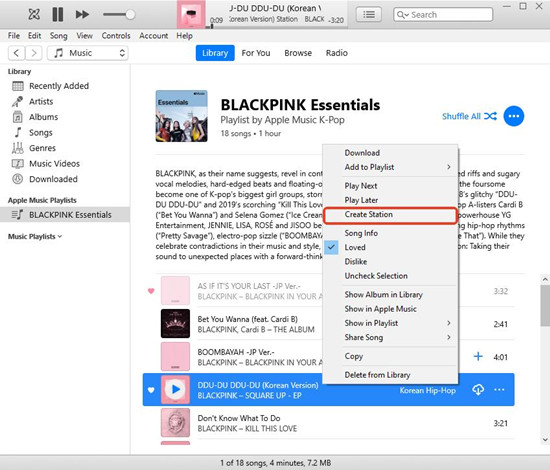Switch to the Browse tab
This screenshot has height=470, width=550.
click(298, 53)
